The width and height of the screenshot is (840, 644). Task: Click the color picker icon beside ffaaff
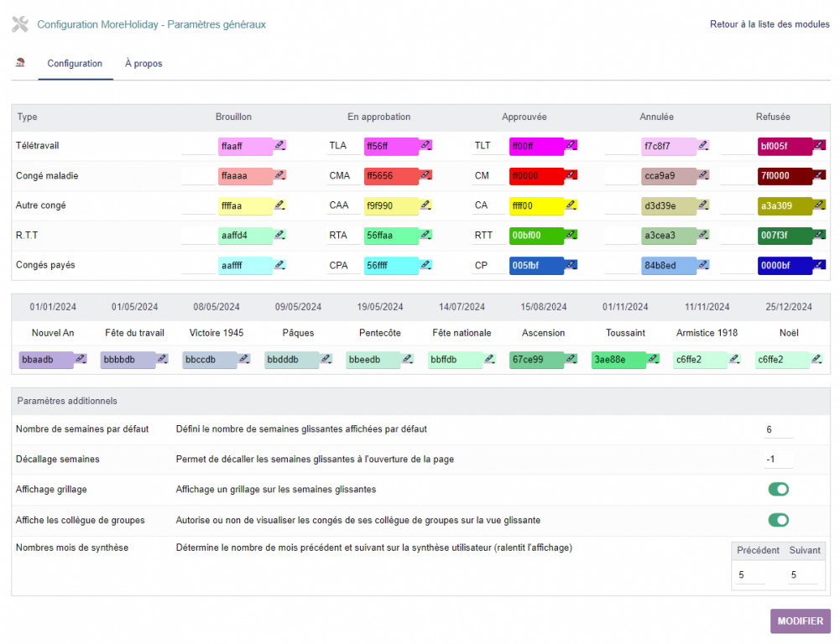point(280,145)
